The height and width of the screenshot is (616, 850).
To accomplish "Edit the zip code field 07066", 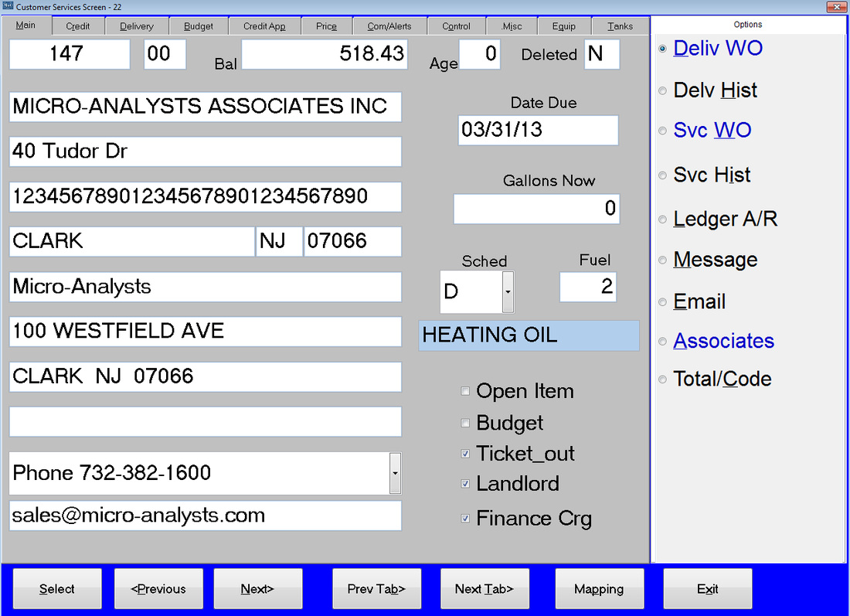I will (x=352, y=241).
